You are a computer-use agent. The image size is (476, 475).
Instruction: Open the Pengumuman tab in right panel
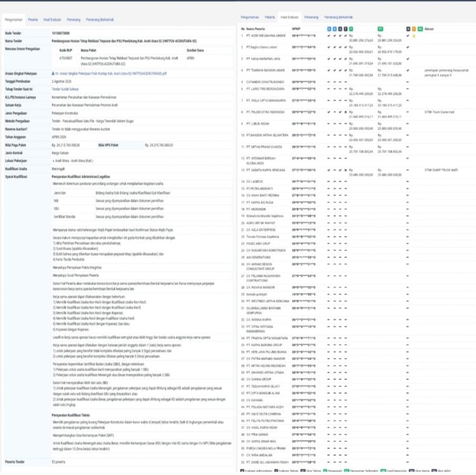[x=250, y=17]
